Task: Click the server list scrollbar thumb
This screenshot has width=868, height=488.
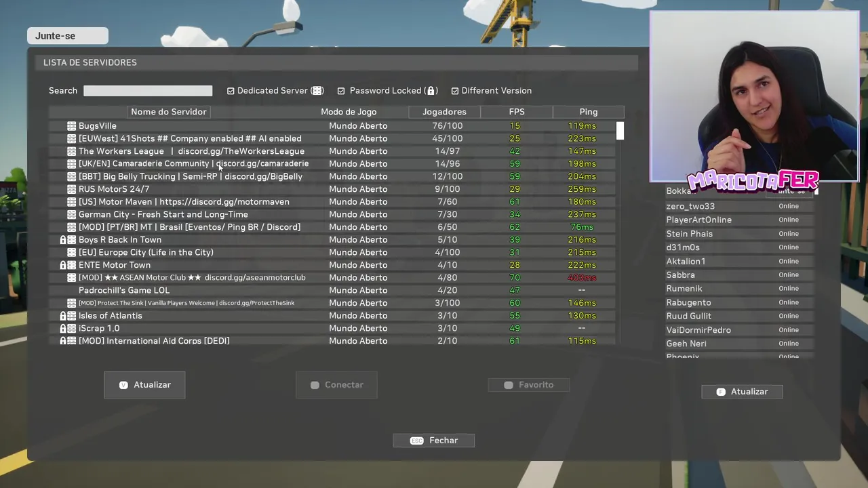Action: (x=620, y=130)
